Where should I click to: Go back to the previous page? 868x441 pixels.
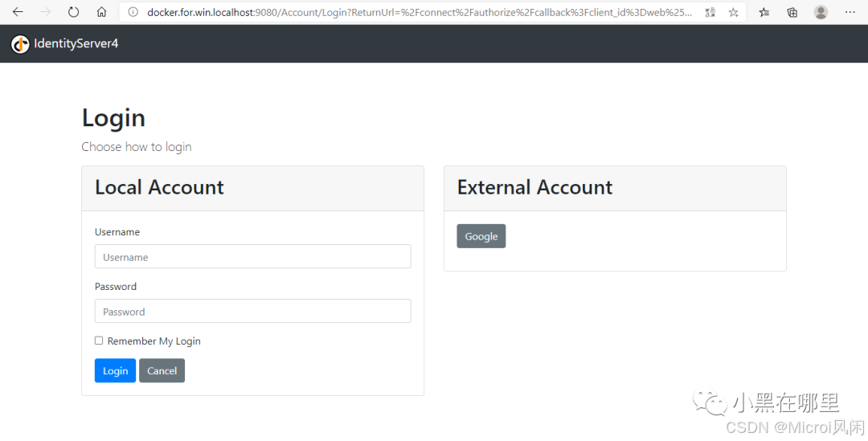[x=18, y=11]
